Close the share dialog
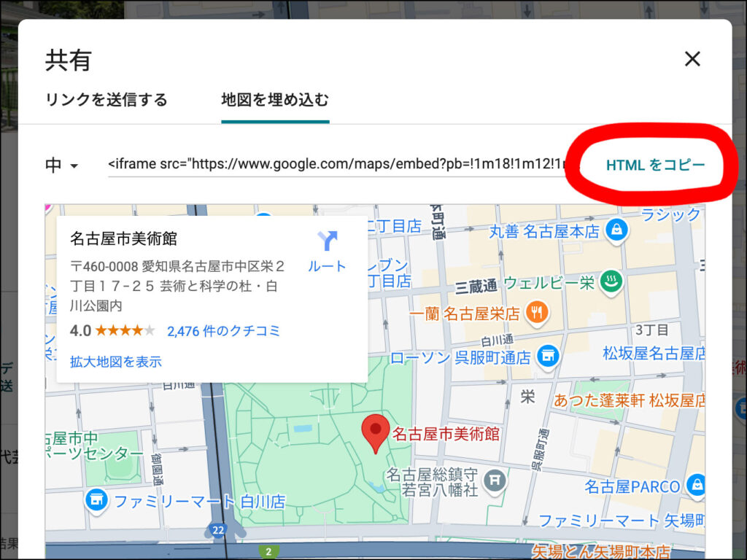This screenshot has height=560, width=747. pyautogui.click(x=692, y=59)
